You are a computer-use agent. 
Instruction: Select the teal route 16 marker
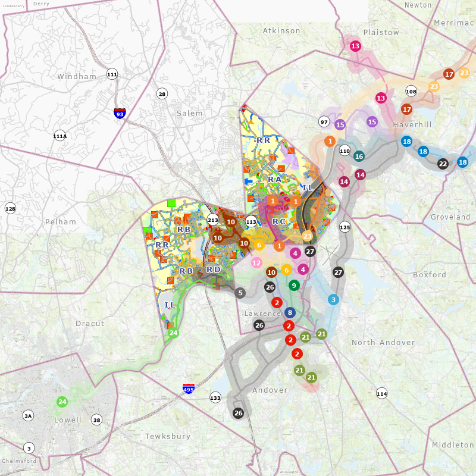359,156
